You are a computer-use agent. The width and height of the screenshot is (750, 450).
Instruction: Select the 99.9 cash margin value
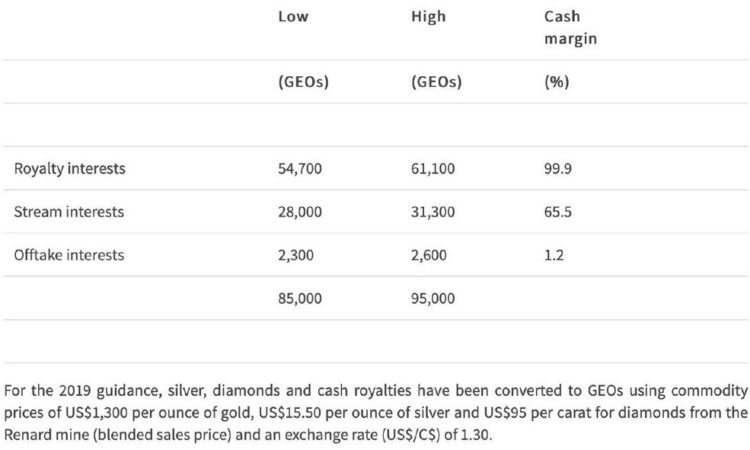pos(558,169)
